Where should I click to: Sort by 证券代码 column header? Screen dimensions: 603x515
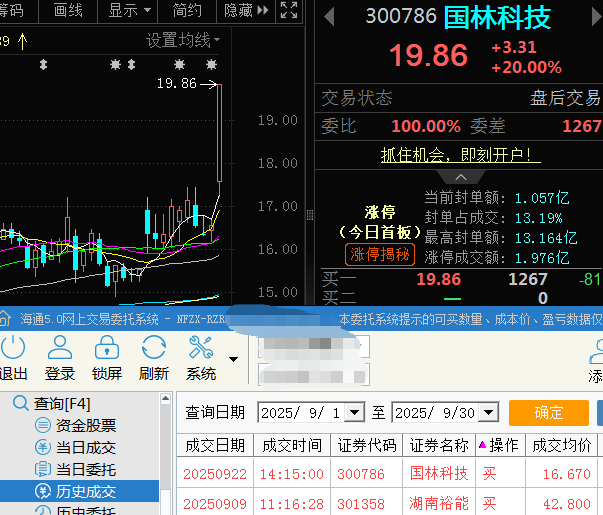pos(366,445)
